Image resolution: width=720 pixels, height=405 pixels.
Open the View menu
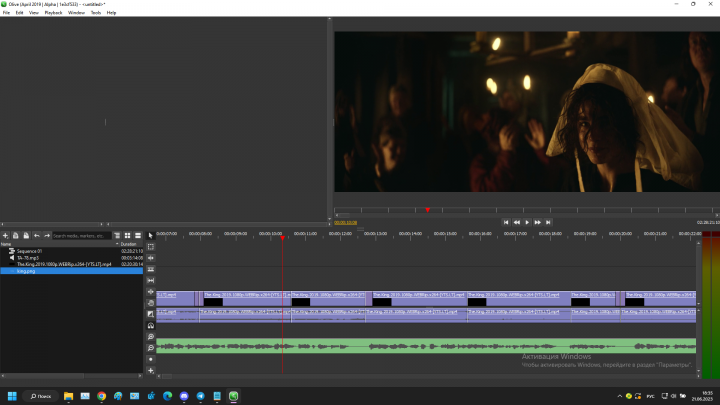tap(34, 13)
